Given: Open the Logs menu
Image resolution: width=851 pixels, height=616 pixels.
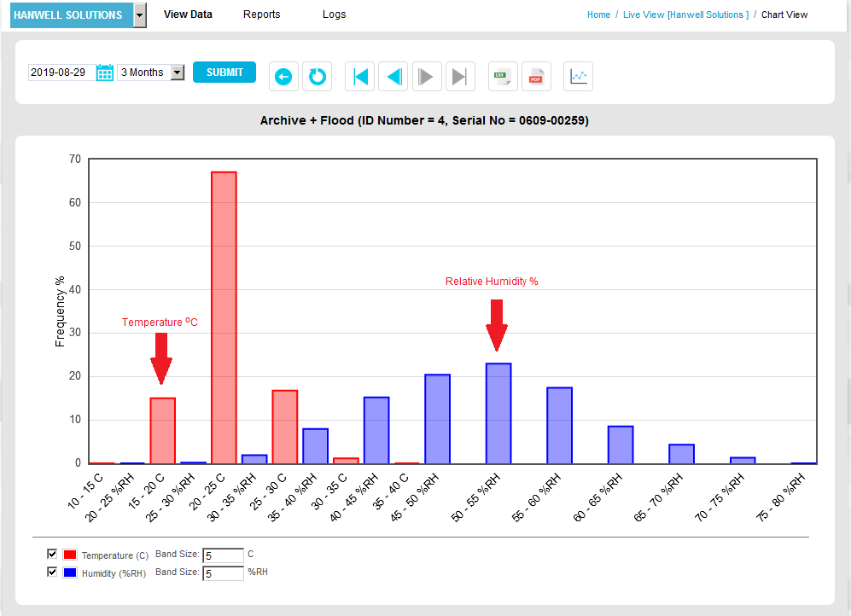Looking at the screenshot, I should click(334, 15).
